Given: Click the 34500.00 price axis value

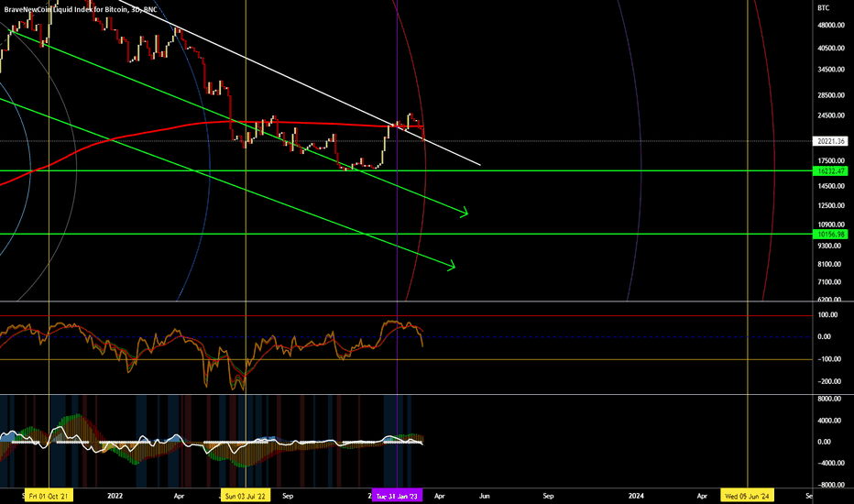Looking at the screenshot, I should click(830, 70).
